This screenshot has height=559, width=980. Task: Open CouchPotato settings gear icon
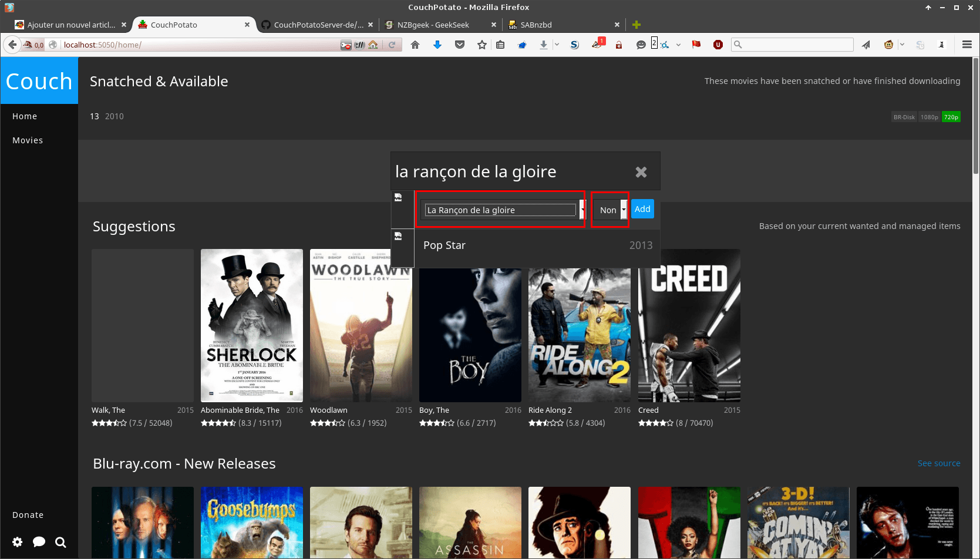click(x=18, y=542)
